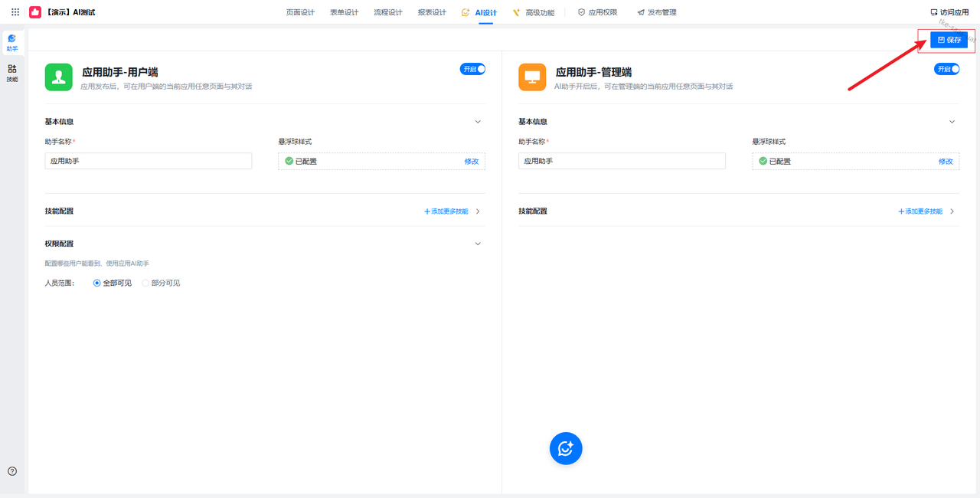Open the app grid launcher icon
980x498 pixels.
pyautogui.click(x=15, y=12)
